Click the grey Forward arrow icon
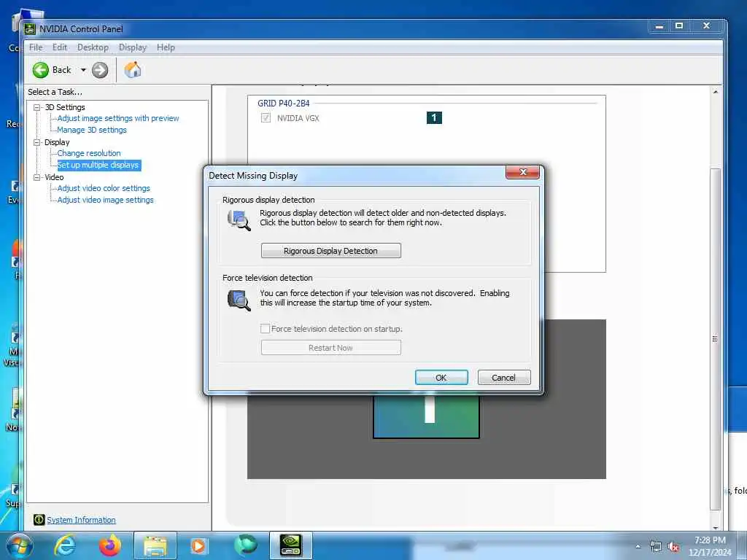The image size is (747, 560). click(99, 70)
